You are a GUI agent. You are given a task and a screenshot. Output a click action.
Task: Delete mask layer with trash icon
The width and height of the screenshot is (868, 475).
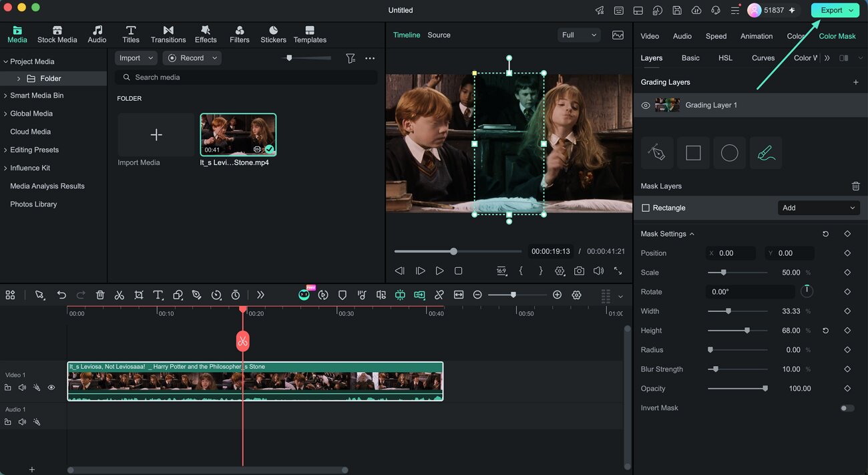(x=855, y=186)
